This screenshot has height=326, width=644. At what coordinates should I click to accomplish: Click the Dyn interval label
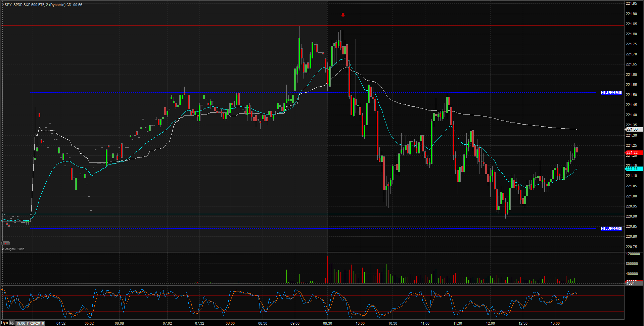coord(4,323)
